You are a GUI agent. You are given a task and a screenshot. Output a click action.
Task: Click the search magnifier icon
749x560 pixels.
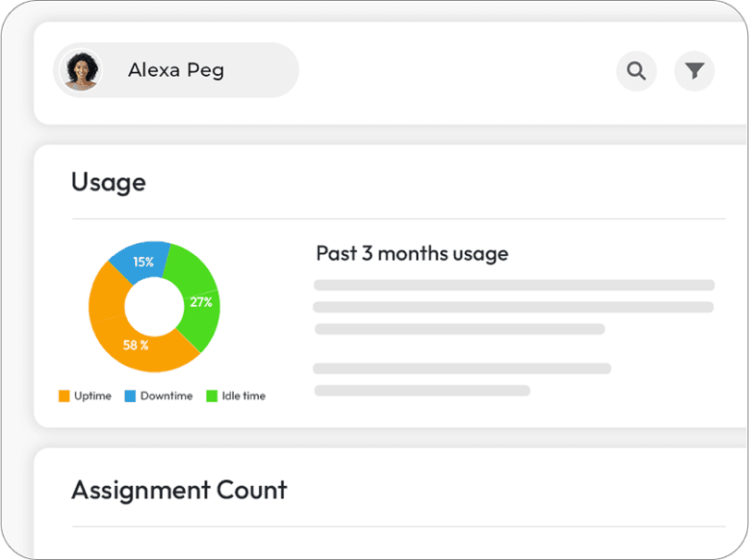636,71
